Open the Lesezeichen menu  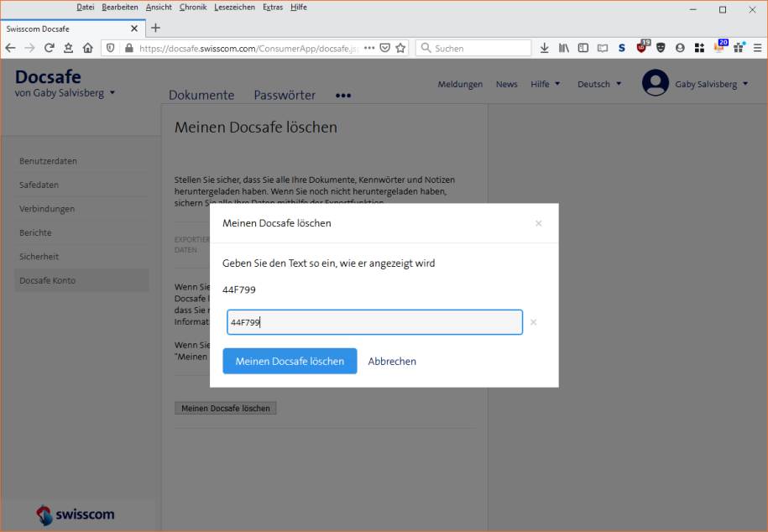pos(235,7)
